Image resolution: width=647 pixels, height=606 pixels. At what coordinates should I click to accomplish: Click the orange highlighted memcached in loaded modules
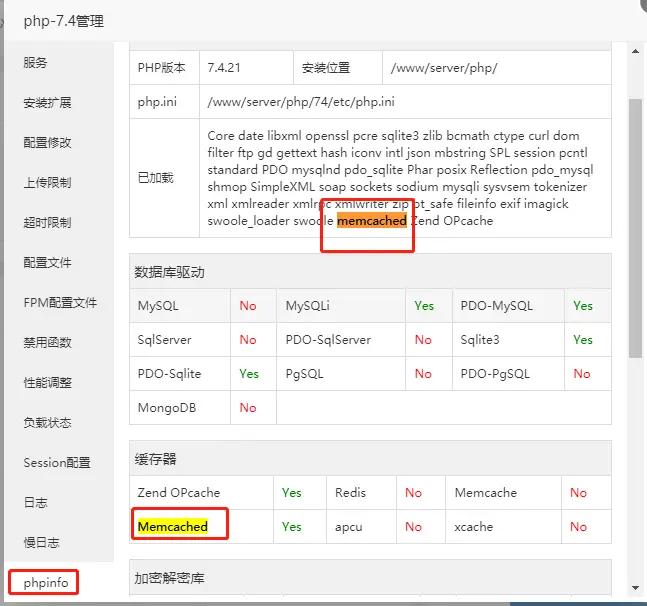(x=372, y=221)
